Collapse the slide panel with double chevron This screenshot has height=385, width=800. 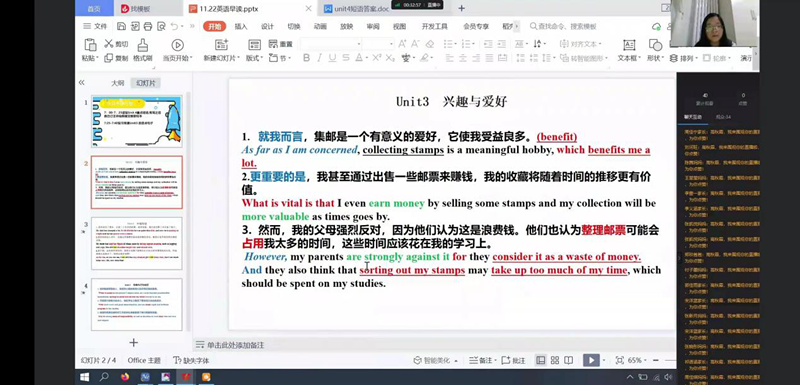(x=82, y=83)
